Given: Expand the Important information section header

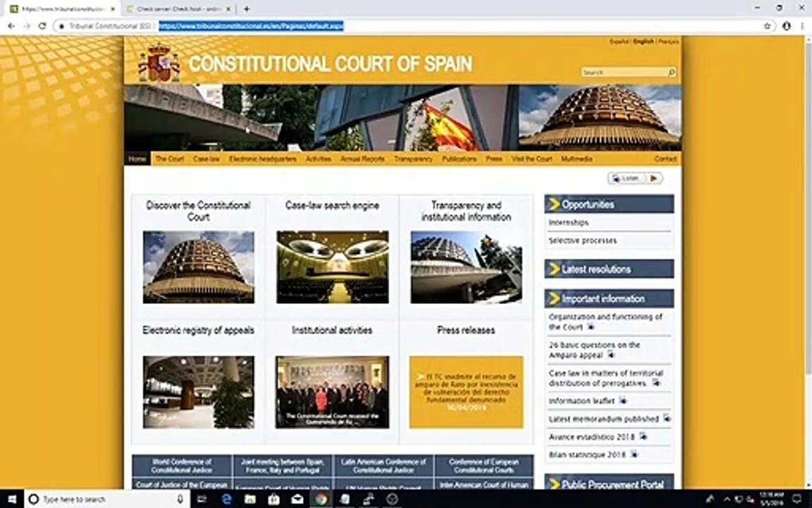Looking at the screenshot, I should [x=609, y=298].
